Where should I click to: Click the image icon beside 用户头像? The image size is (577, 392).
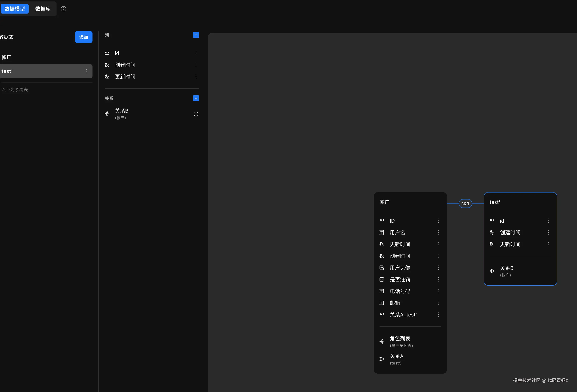[x=382, y=268]
